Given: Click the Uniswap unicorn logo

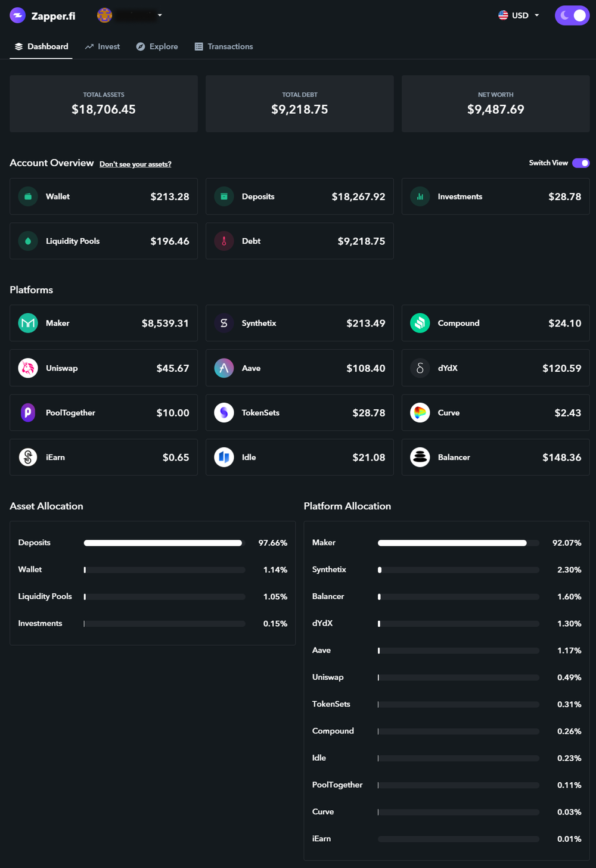Looking at the screenshot, I should point(28,368).
